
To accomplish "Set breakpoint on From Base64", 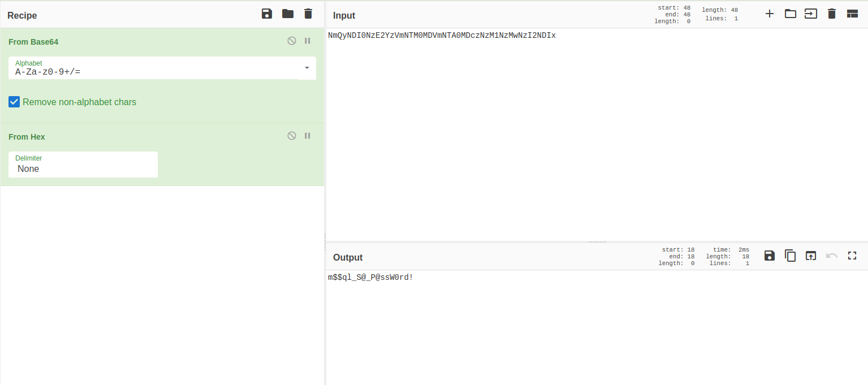I will coord(308,41).
